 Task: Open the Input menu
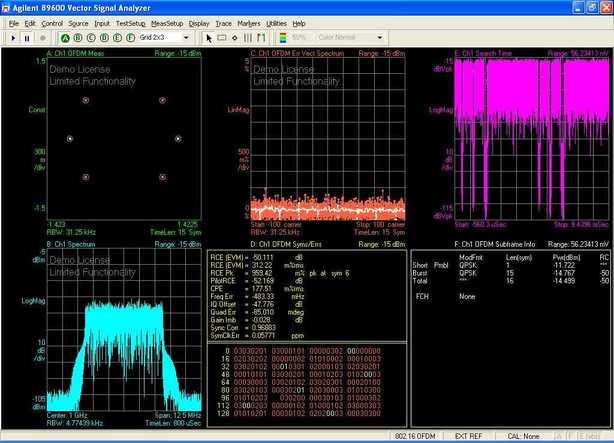[x=102, y=24]
